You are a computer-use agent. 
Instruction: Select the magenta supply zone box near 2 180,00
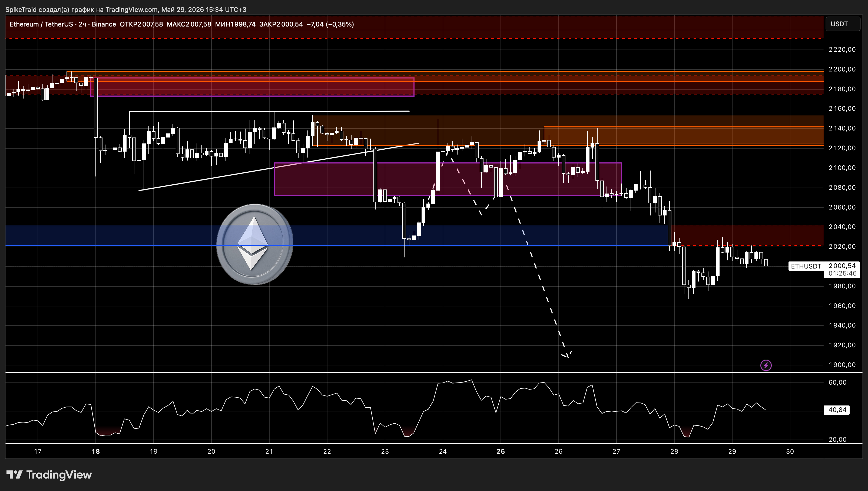pyautogui.click(x=252, y=87)
